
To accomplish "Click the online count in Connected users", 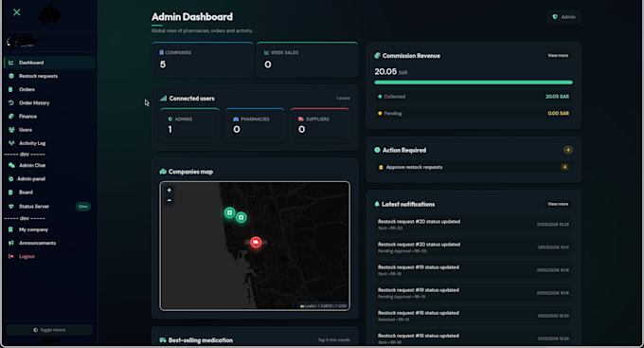I will pyautogui.click(x=343, y=99).
